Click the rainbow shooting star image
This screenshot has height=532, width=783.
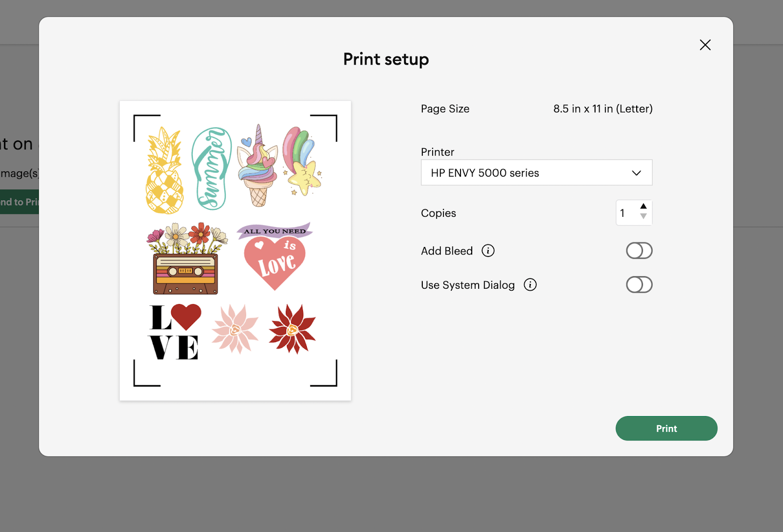tap(303, 161)
